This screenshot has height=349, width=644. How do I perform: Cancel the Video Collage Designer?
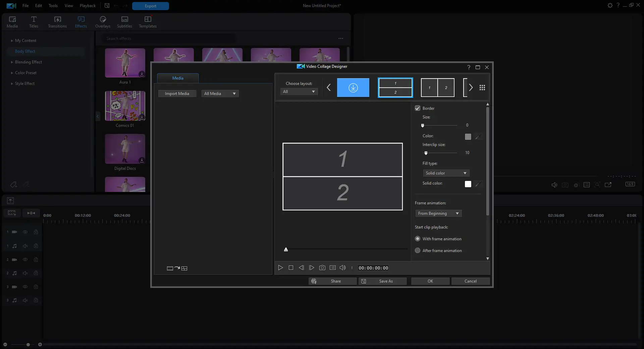[471, 281]
